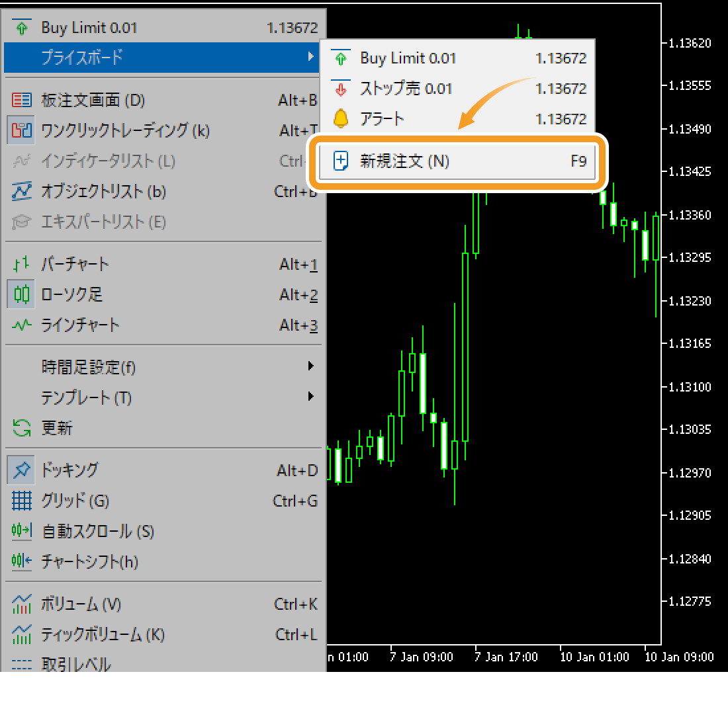Toggle ティックボリューム (K) display

coord(163,634)
